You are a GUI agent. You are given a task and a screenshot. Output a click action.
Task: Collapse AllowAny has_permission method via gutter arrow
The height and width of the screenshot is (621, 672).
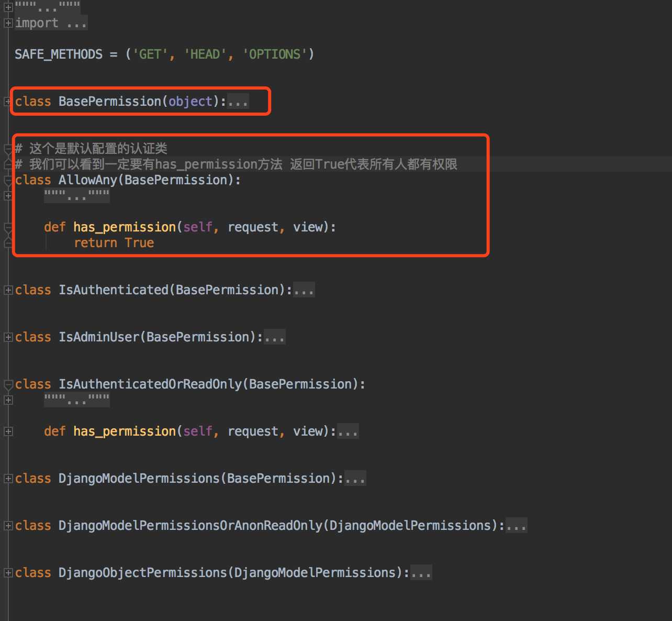point(8,227)
